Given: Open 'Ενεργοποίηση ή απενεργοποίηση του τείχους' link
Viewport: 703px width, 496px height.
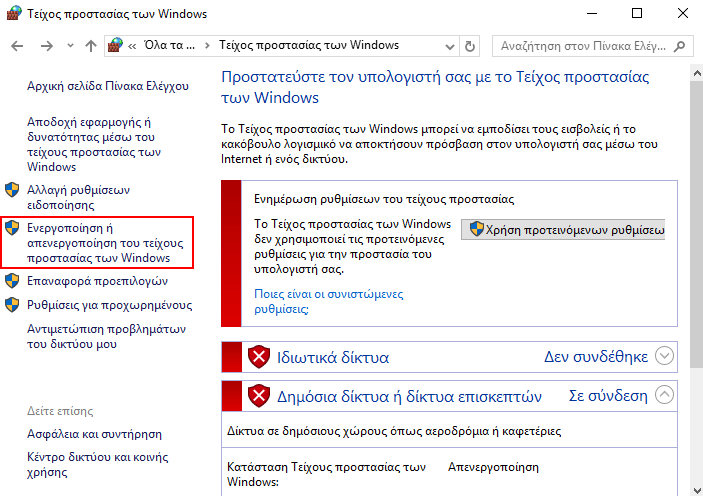Looking at the screenshot, I should point(105,243).
